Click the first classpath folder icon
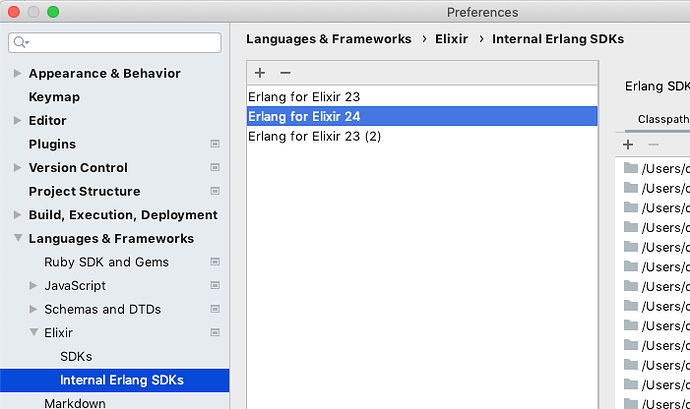Image resolution: width=690 pixels, height=409 pixels. (x=631, y=168)
